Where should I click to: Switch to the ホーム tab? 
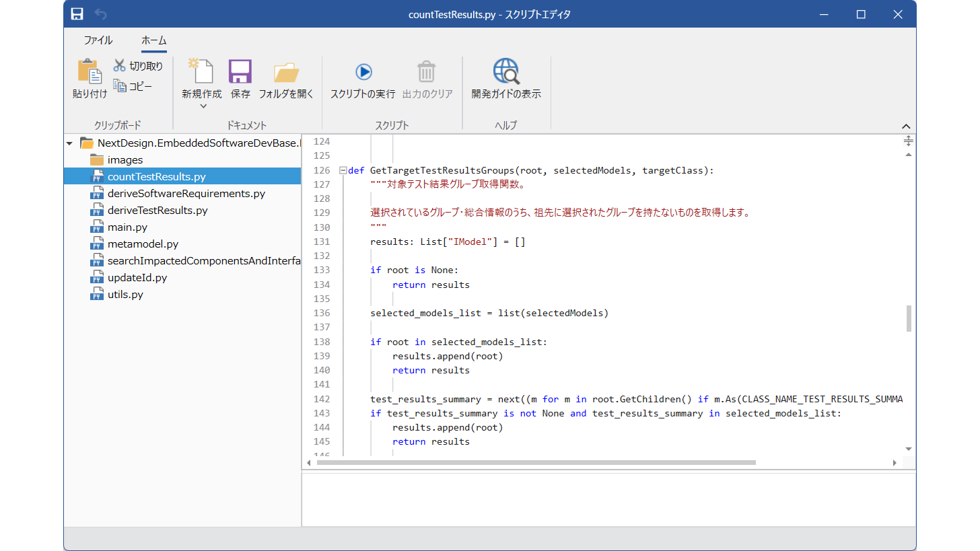153,40
